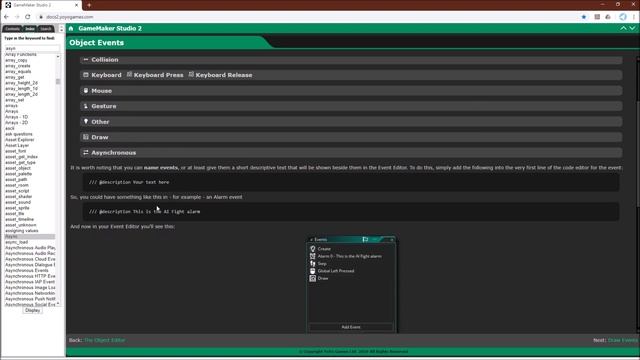
Task: Click the up chevron in the green header
Action: tap(623, 28)
